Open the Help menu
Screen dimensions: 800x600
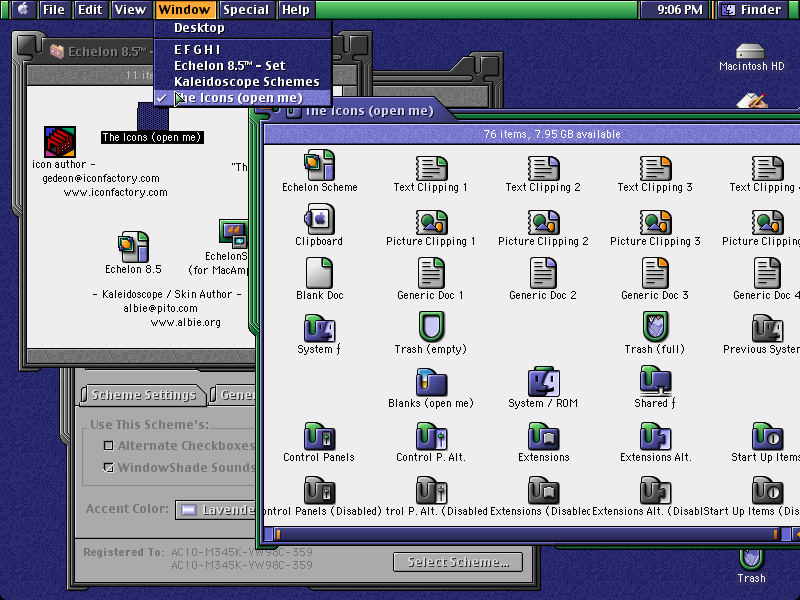point(295,9)
